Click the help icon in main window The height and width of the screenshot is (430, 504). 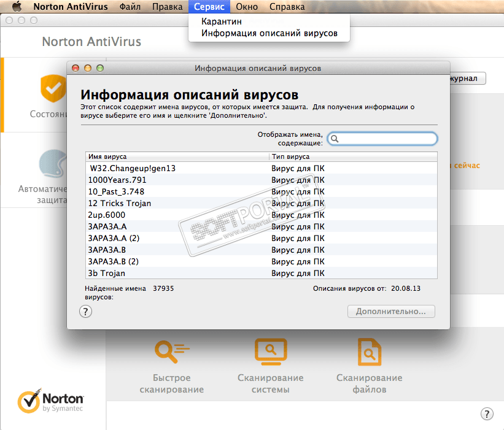point(487,413)
